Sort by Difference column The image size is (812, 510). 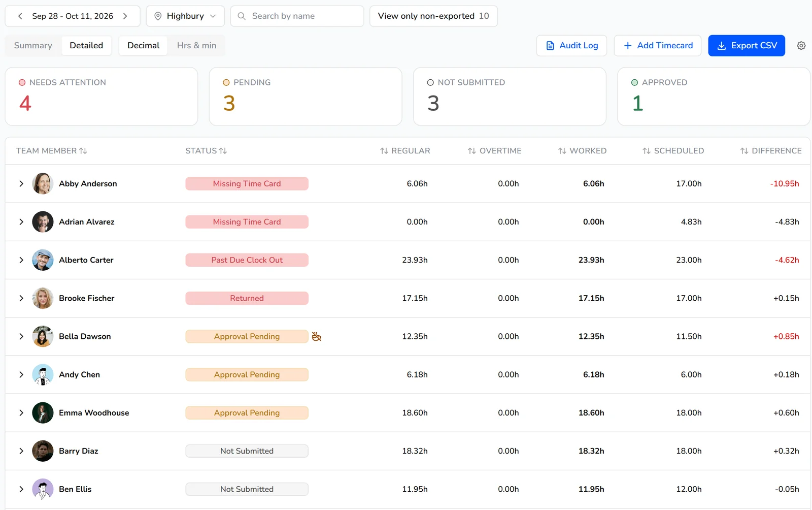(771, 151)
